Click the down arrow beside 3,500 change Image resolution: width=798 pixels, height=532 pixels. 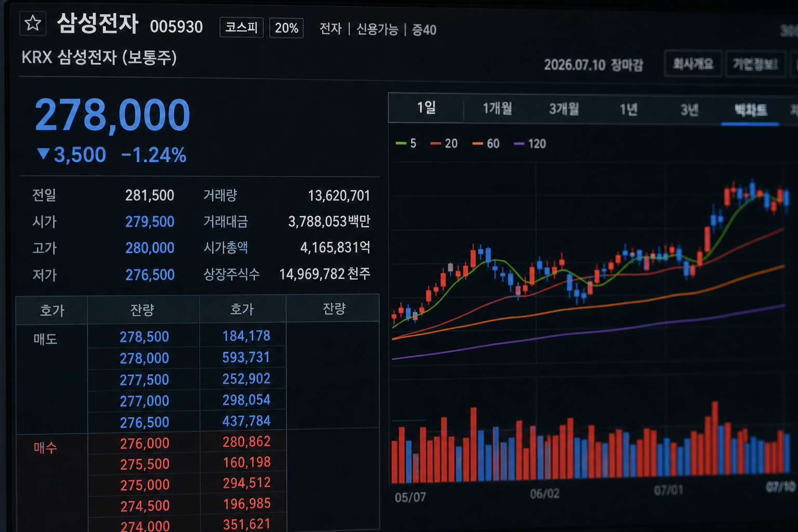click(44, 154)
